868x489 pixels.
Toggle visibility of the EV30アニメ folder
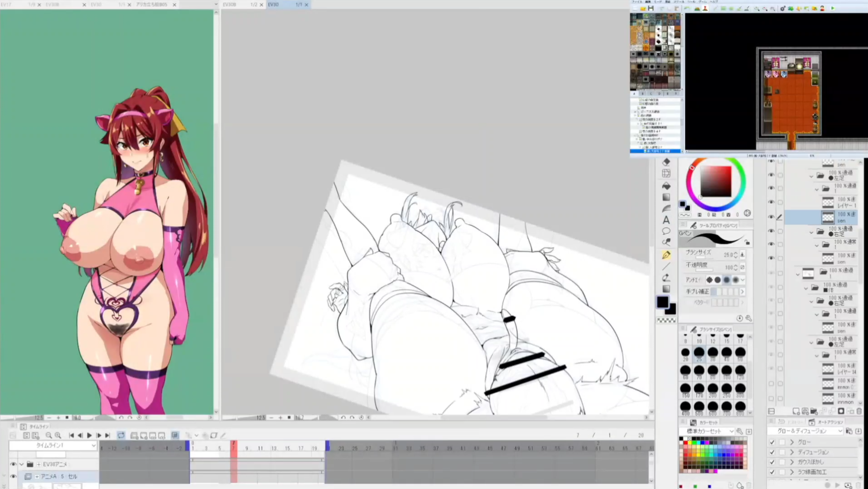[13, 464]
